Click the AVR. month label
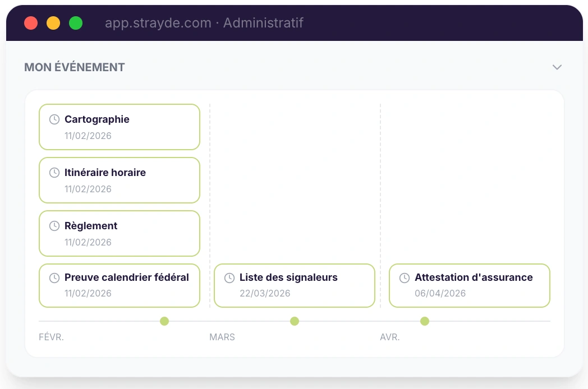This screenshot has height=389, width=588. 391,337
